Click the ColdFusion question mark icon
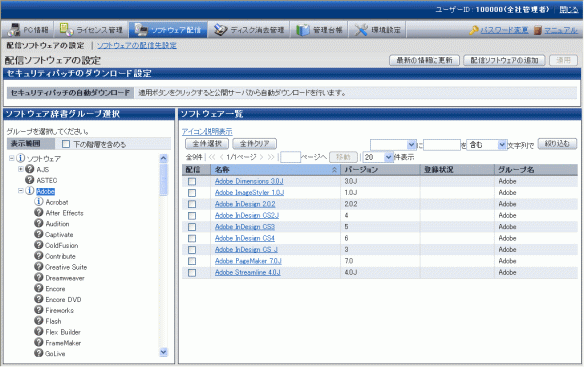The width and height of the screenshot is (584, 367). click(x=39, y=245)
